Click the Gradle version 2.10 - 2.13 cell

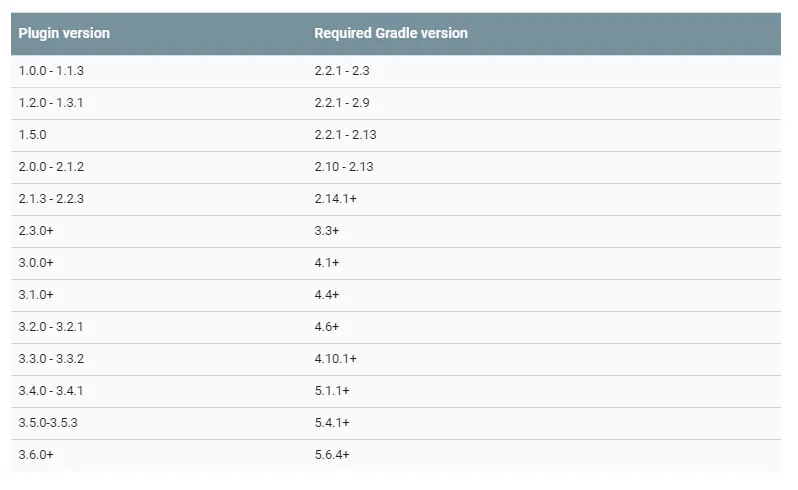[x=344, y=167]
